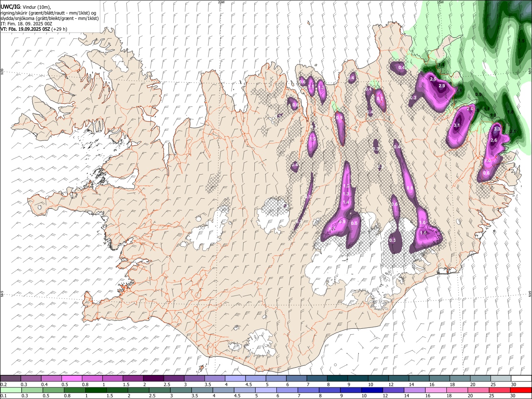Click the "3.1" precipitation value on the map

[457, 125]
